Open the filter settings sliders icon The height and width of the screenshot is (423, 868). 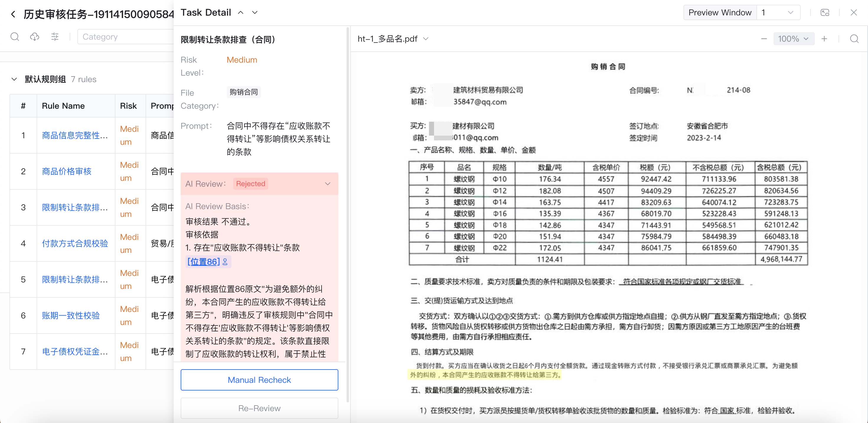pos(55,36)
